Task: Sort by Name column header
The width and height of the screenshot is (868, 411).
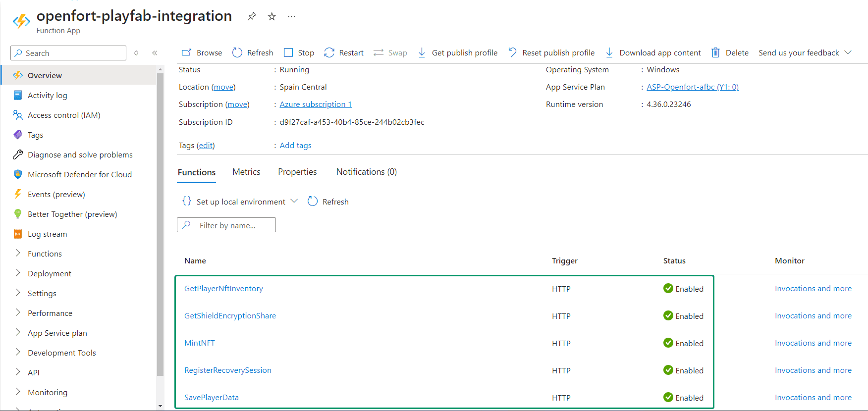Action: pyautogui.click(x=195, y=261)
